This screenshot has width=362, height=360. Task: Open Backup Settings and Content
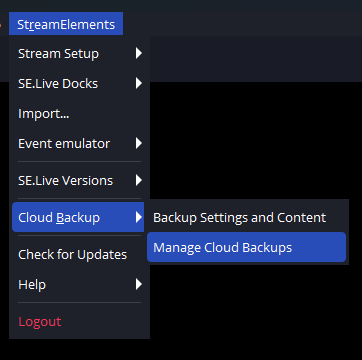247,217
